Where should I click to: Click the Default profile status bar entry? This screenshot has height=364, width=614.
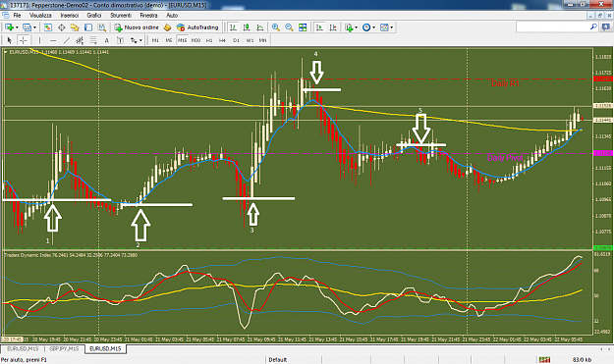point(278,360)
